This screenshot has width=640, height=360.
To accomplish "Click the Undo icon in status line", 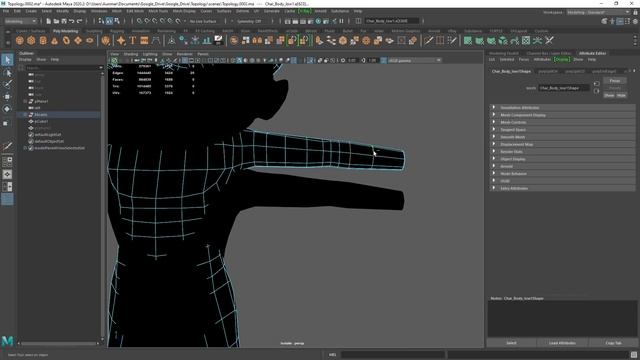I will 72,21.
